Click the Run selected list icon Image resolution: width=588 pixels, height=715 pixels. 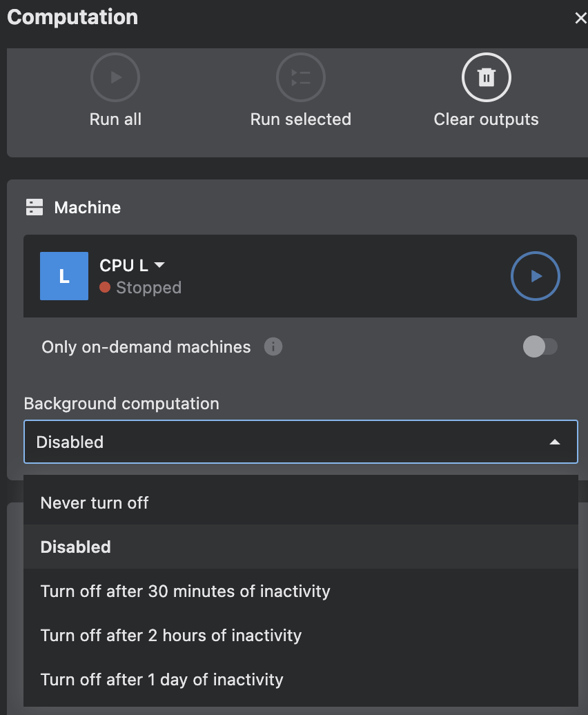pyautogui.click(x=300, y=77)
